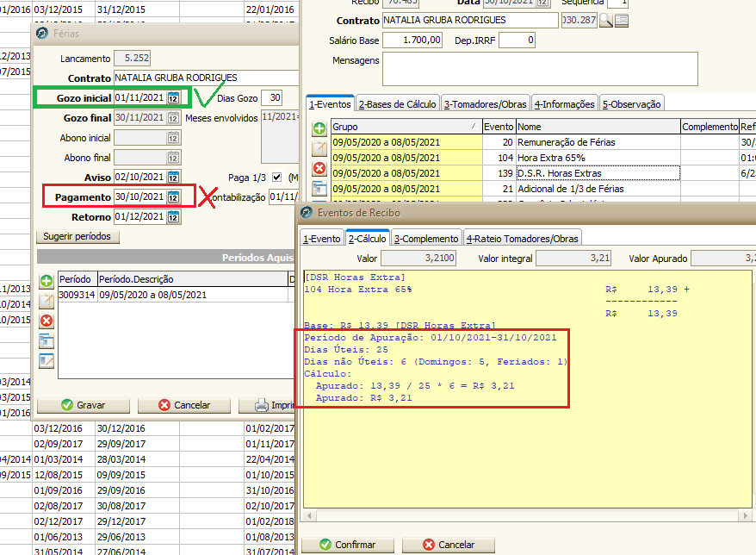
Task: Switch to the 1-Eventos tab
Action: tap(331, 104)
